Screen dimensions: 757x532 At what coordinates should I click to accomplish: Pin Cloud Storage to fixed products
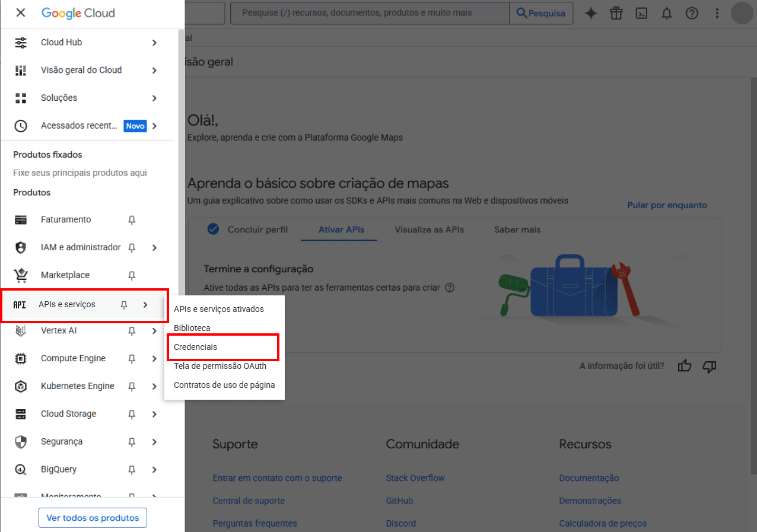tap(132, 414)
